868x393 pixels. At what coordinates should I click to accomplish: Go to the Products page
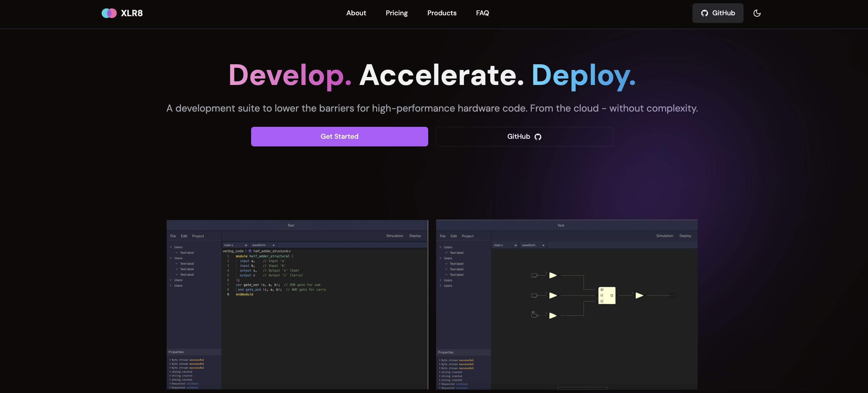(441, 13)
